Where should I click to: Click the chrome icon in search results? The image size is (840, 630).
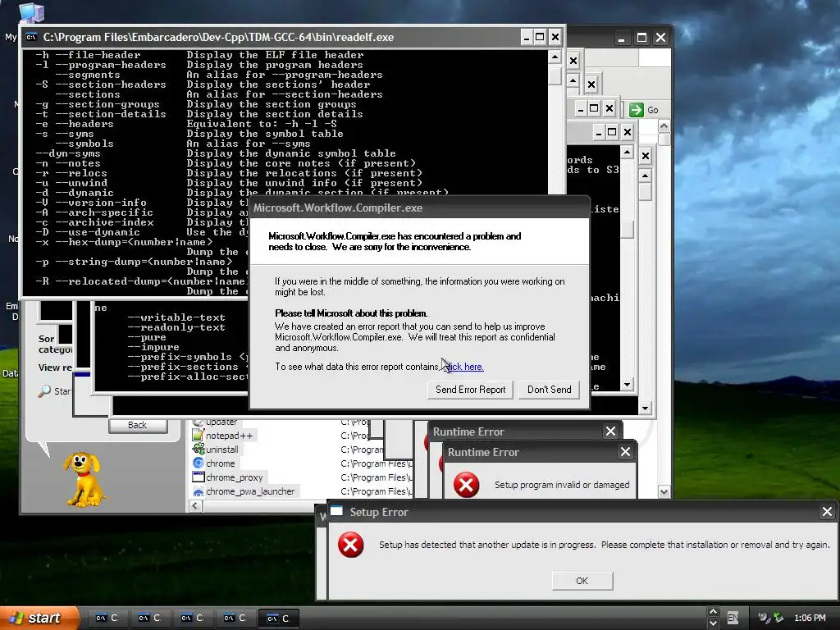pyautogui.click(x=199, y=463)
